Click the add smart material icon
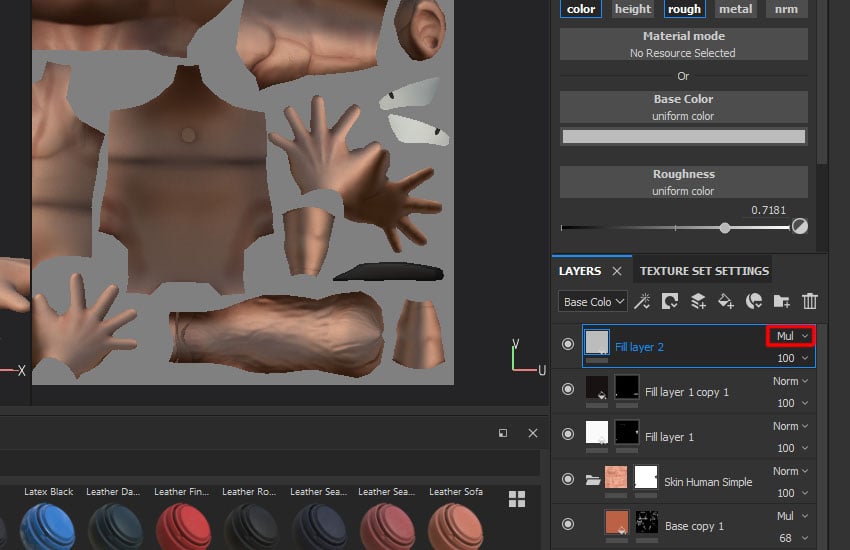Viewport: 850px width, 550px height. tap(755, 301)
